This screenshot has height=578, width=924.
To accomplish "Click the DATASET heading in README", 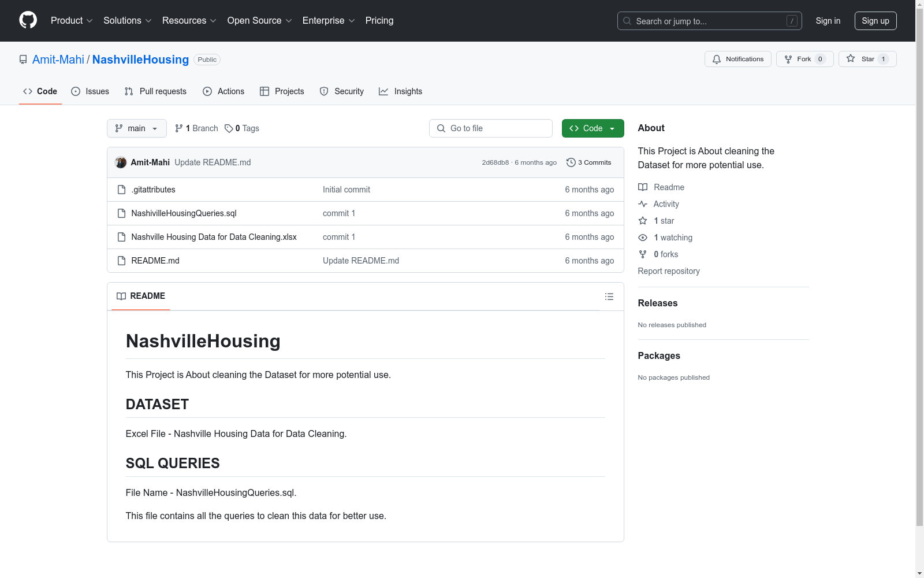I will (157, 404).
